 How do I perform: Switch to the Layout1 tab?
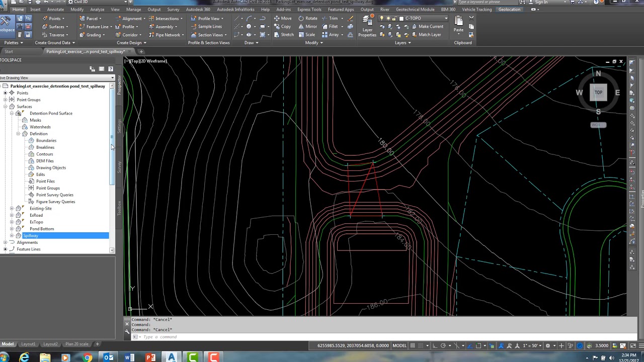[x=28, y=344]
